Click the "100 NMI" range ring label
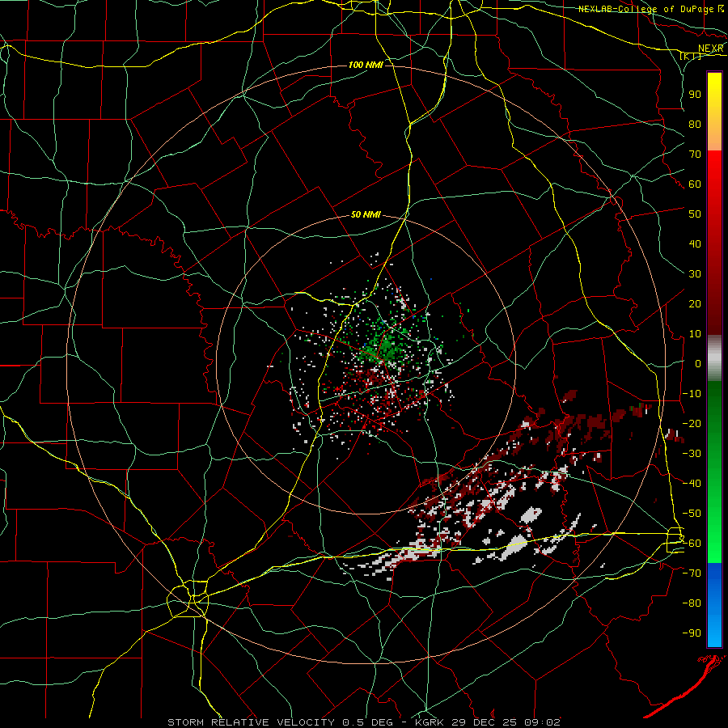This screenshot has width=728, height=728. [366, 65]
